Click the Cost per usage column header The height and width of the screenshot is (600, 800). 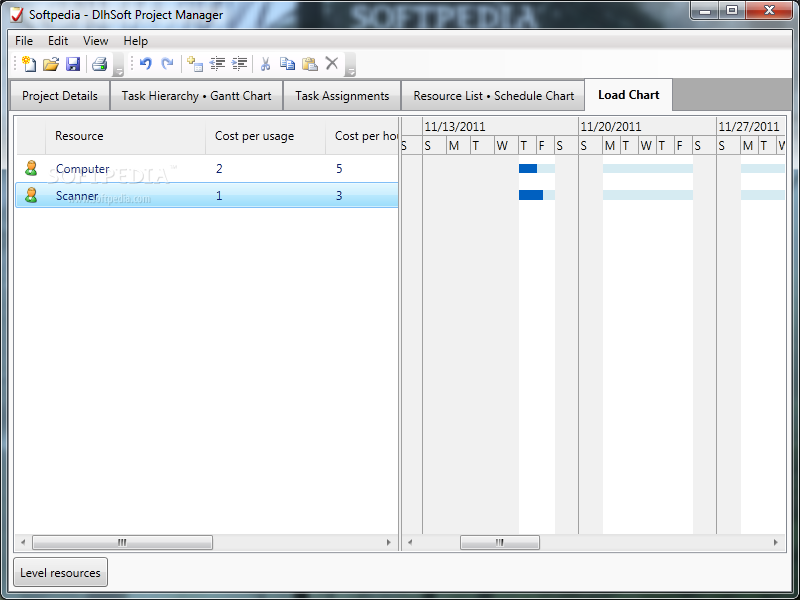point(265,136)
